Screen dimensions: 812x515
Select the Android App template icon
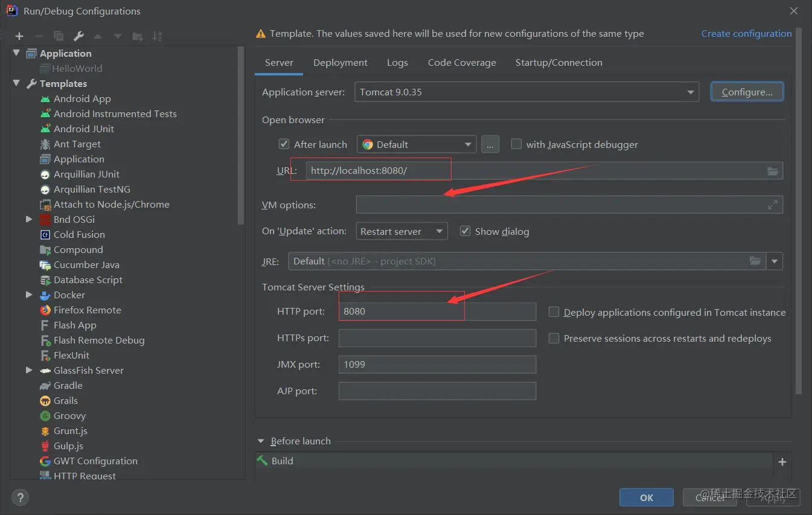(45, 98)
